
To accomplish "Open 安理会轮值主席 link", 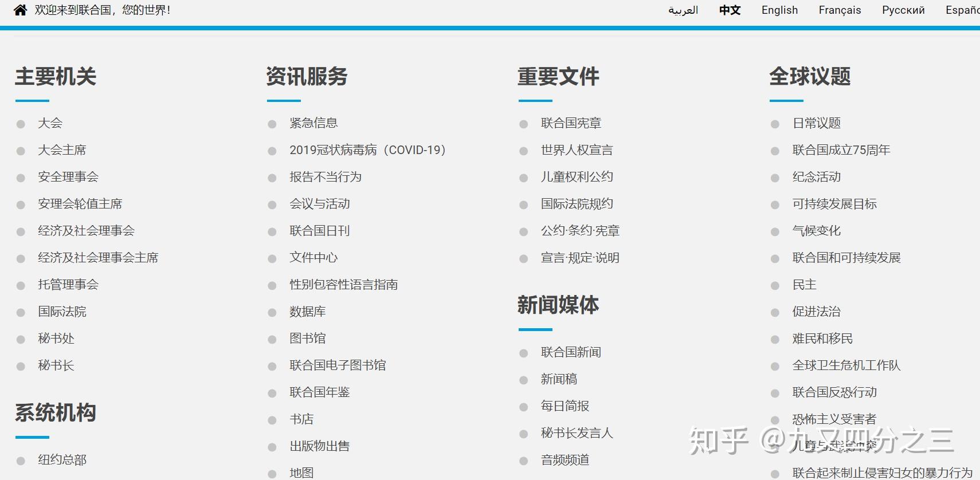I will (80, 204).
